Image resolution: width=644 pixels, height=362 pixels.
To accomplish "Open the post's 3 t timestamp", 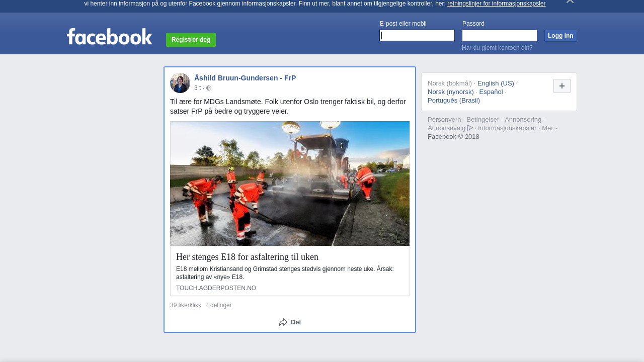I will 197,88.
